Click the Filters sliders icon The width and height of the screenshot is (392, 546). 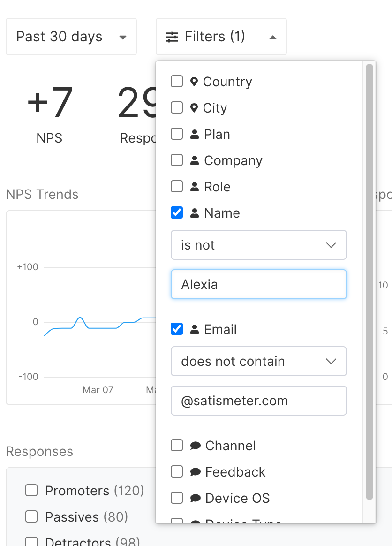pyautogui.click(x=172, y=37)
